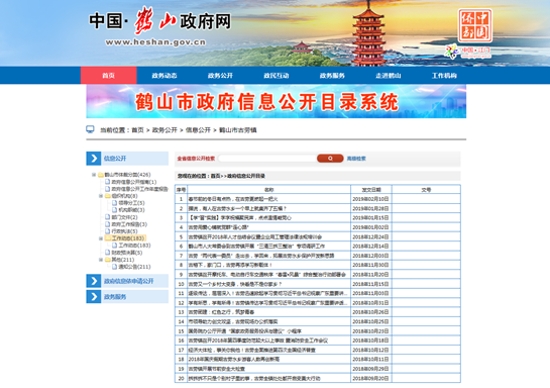The height and width of the screenshot is (388, 550).
Task: Click the 发文日期 column header
Action: (x=371, y=189)
